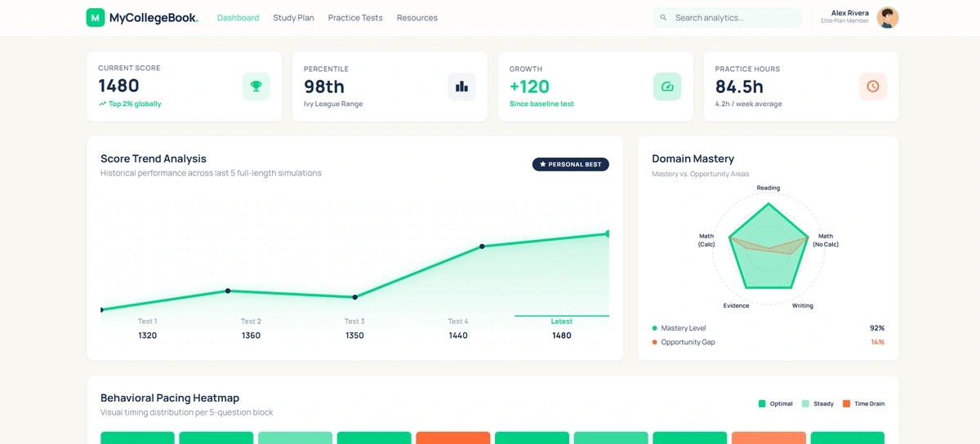
Task: Click the green MyCollegeBook logo icon
Action: (96, 17)
